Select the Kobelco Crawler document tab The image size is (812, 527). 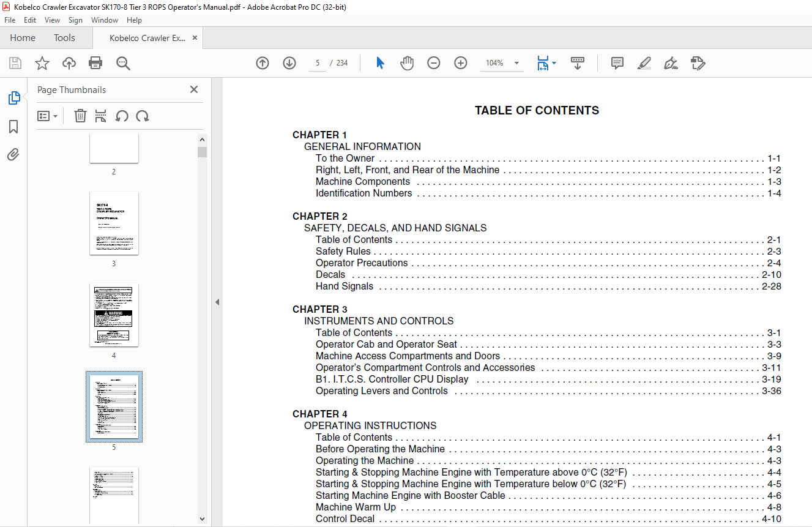[147, 38]
